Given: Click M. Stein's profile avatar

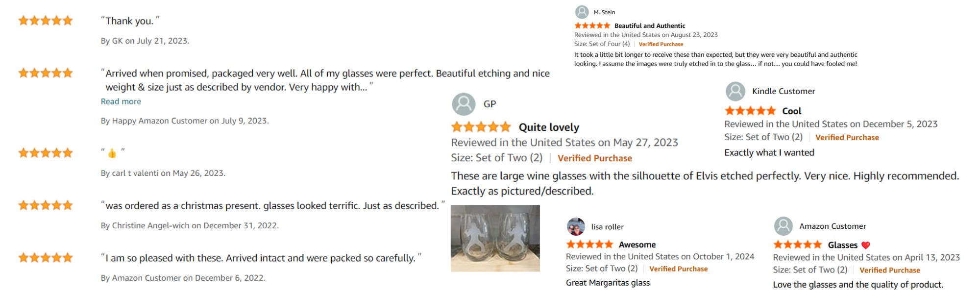Looking at the screenshot, I should (x=582, y=12).
